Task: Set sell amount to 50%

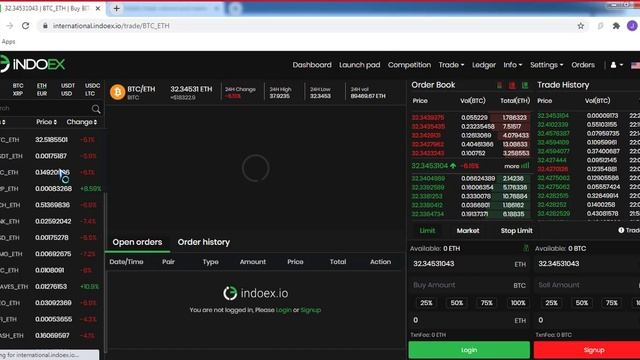Action: pyautogui.click(x=582, y=303)
